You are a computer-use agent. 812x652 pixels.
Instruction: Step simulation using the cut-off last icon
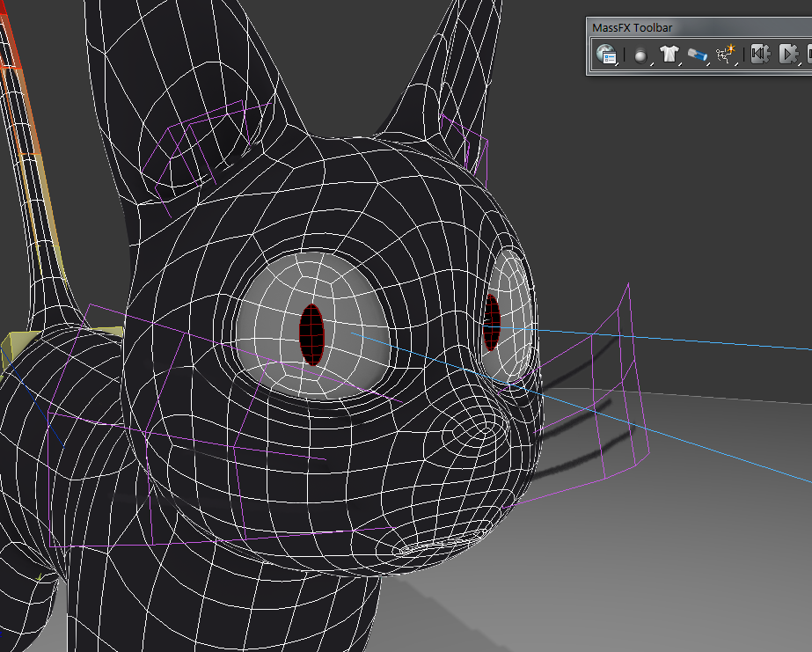808,55
